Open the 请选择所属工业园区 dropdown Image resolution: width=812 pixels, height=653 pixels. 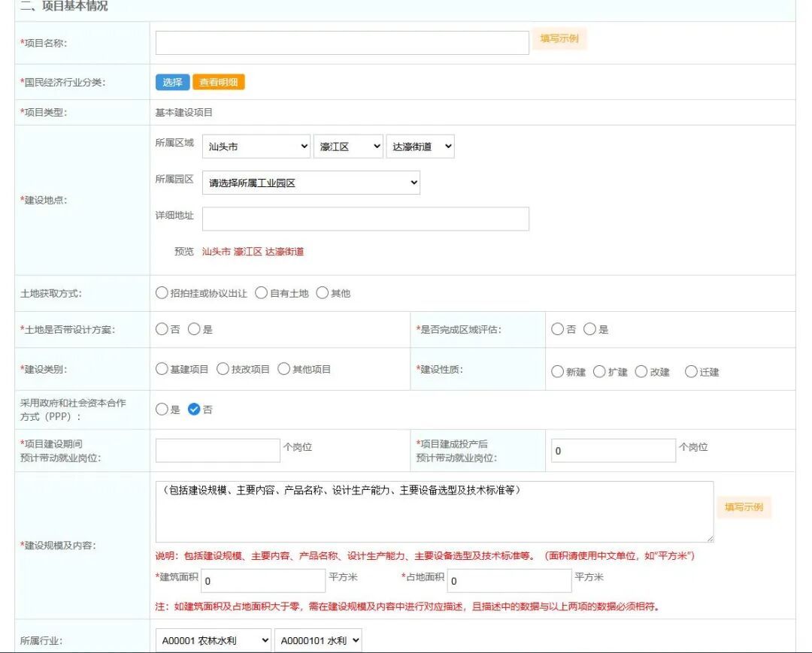coord(311,183)
